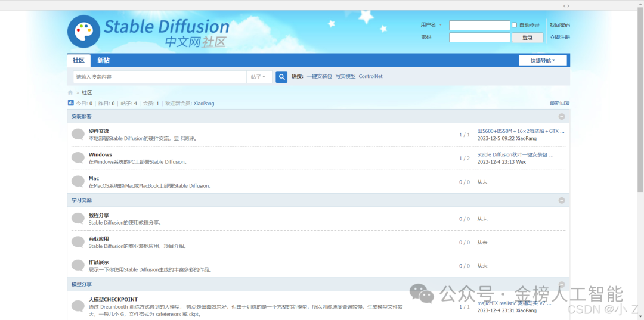This screenshot has width=644, height=320.
Task: Click the 1 / 1 post count for 硬件交流
Action: point(465,135)
